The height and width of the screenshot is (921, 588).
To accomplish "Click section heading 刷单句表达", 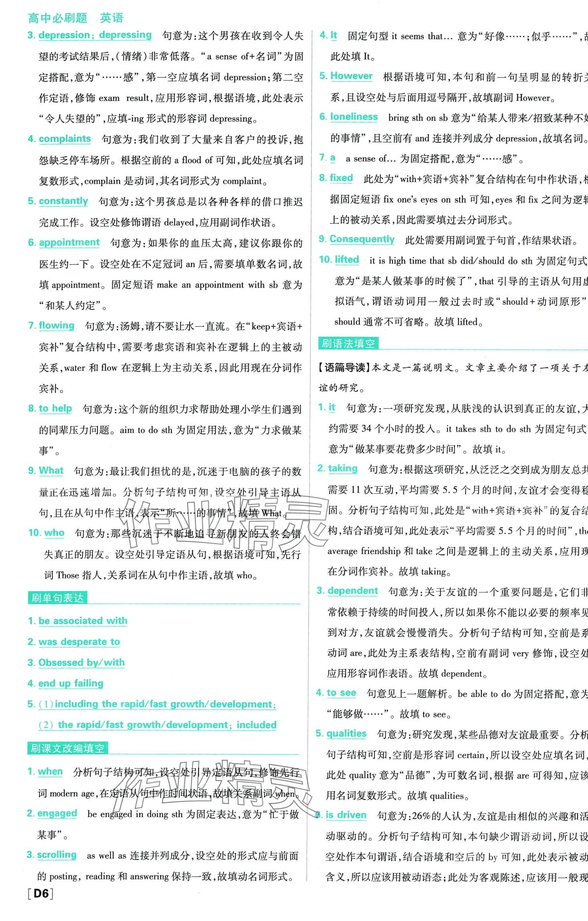I will (x=58, y=598).
